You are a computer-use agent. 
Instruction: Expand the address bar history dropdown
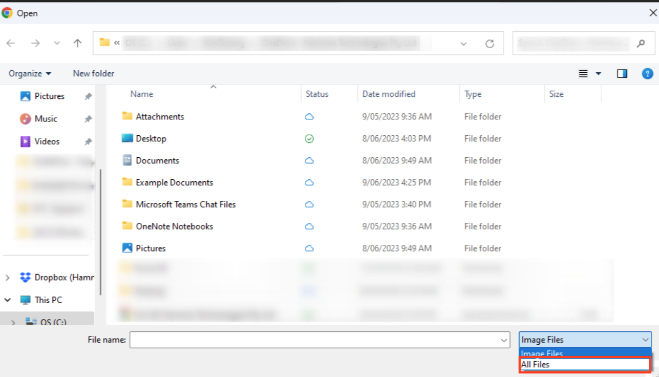pos(464,43)
